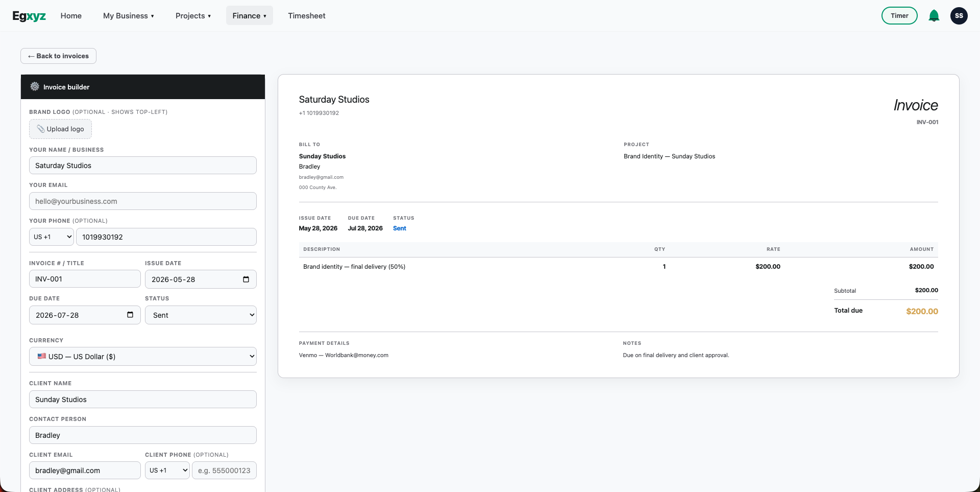
Task: Open the due date calendar picker icon
Action: click(130, 315)
